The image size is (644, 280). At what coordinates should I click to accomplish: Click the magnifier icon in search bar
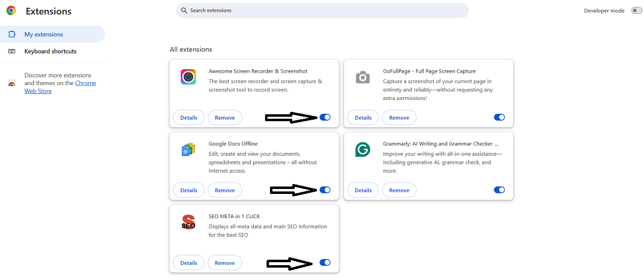tap(184, 10)
